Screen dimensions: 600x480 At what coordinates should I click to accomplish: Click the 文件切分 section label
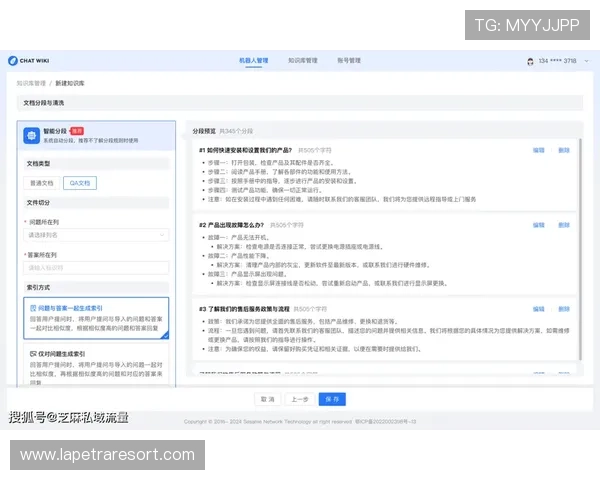click(38, 203)
